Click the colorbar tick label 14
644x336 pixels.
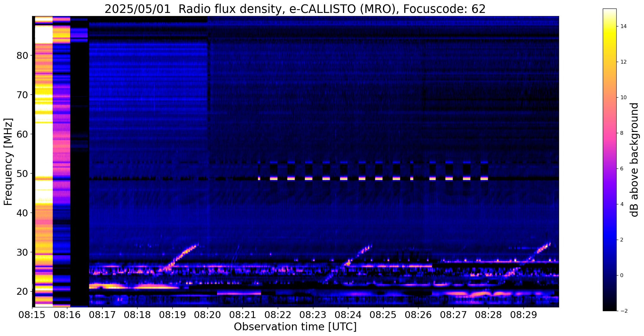click(x=623, y=26)
